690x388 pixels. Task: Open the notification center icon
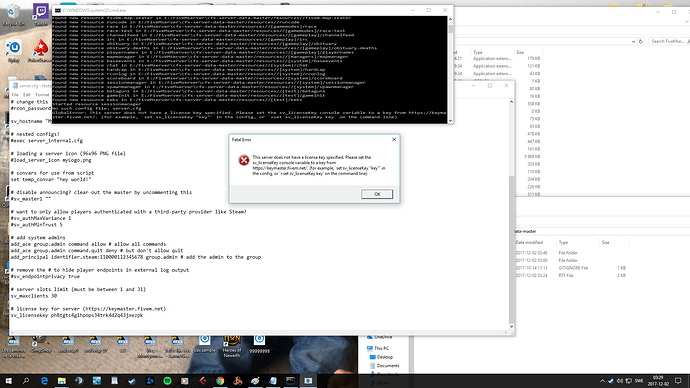pyautogui.click(x=678, y=381)
